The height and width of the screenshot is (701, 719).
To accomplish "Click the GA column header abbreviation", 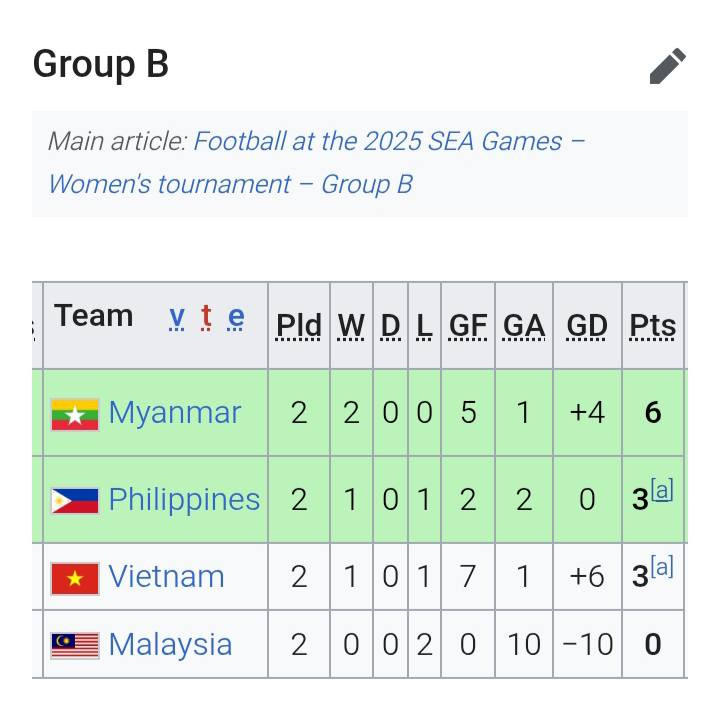I will (x=523, y=326).
